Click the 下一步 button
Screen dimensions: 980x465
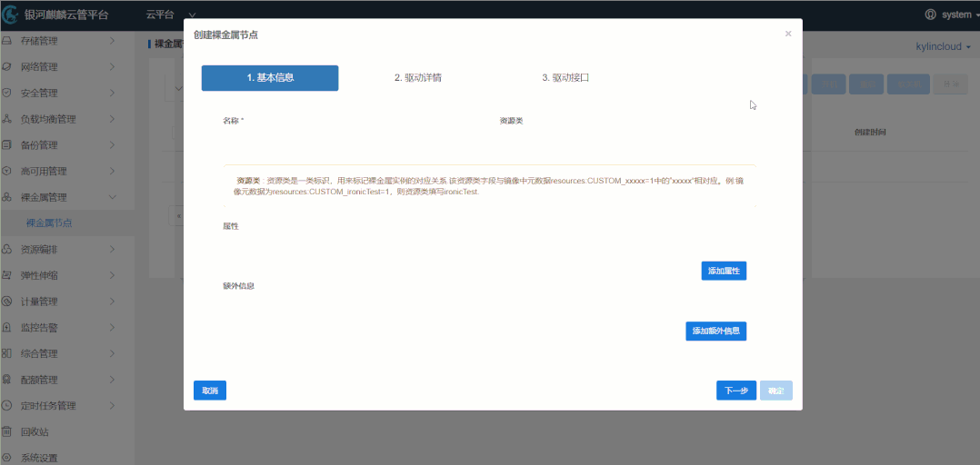(x=736, y=391)
